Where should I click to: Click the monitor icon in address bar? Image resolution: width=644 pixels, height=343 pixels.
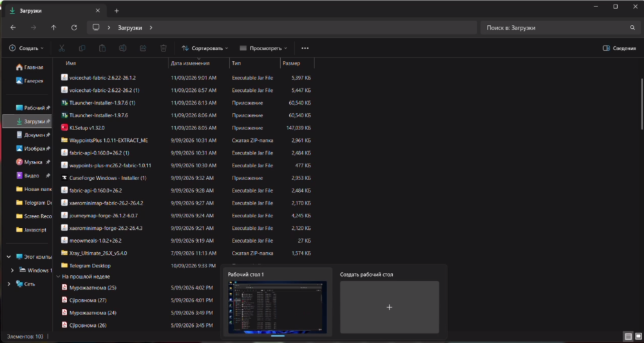(x=96, y=28)
